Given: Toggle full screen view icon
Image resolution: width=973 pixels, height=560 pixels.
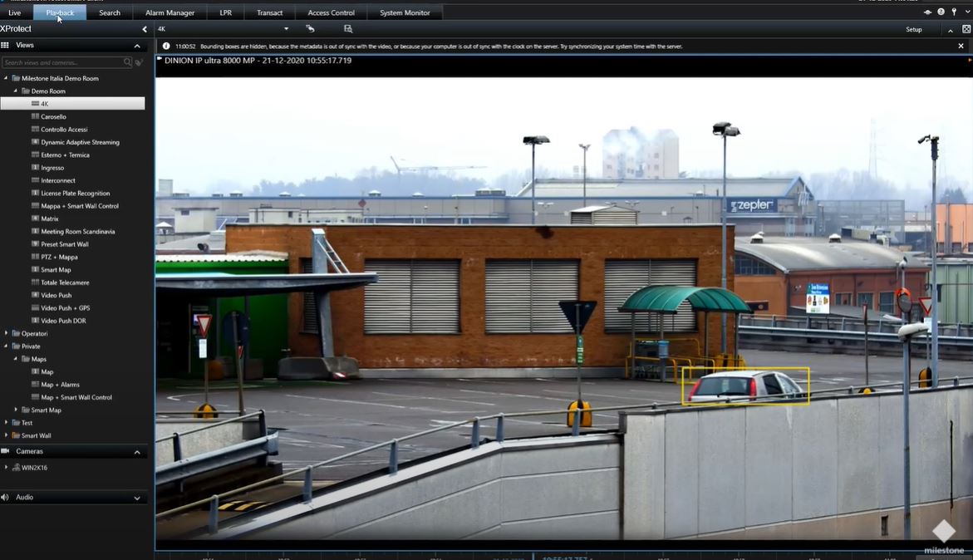Looking at the screenshot, I should point(966,29).
